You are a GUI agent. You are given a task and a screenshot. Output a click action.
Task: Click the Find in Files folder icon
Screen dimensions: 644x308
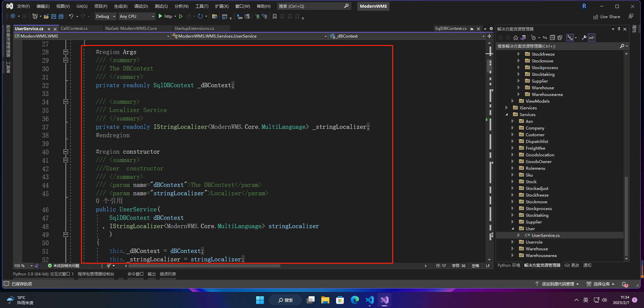[215, 16]
